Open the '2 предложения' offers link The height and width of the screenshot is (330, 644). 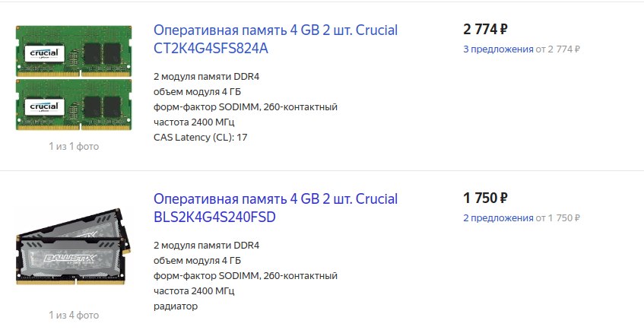click(x=498, y=218)
